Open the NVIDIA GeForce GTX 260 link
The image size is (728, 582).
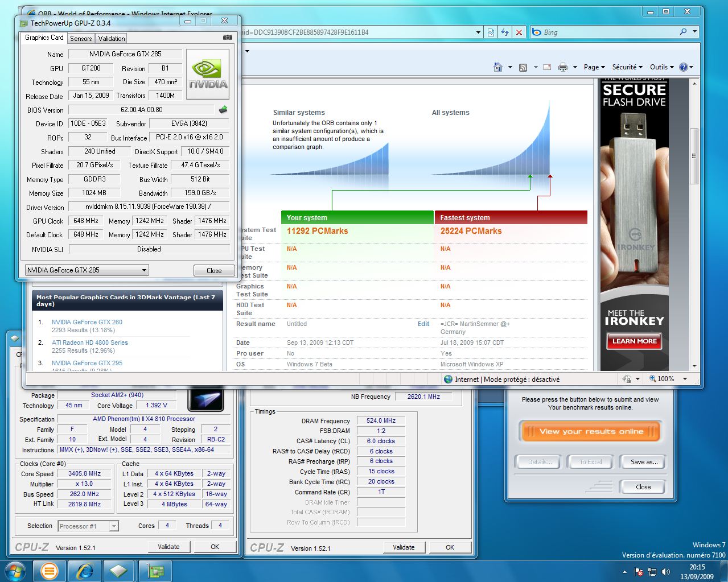click(x=87, y=322)
